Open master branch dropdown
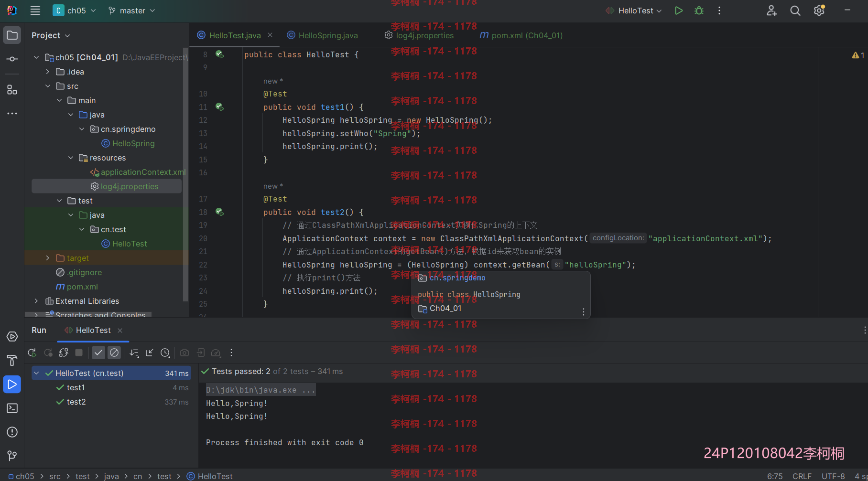This screenshot has height=481, width=868. pos(132,11)
